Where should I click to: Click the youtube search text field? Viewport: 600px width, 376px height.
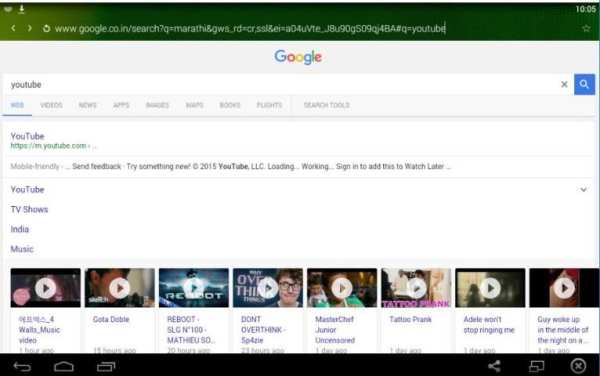pos(281,85)
